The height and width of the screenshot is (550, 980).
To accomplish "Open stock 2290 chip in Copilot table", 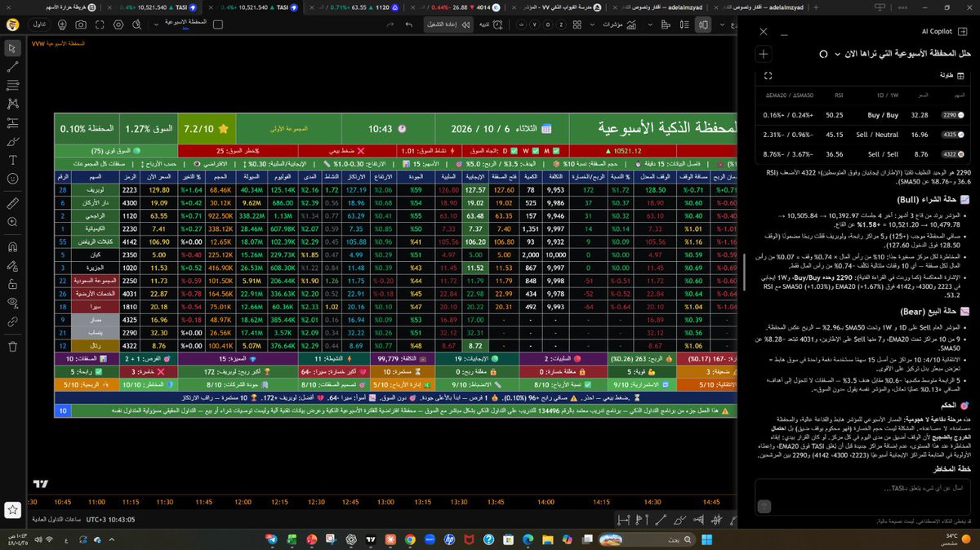I will pos(952,116).
